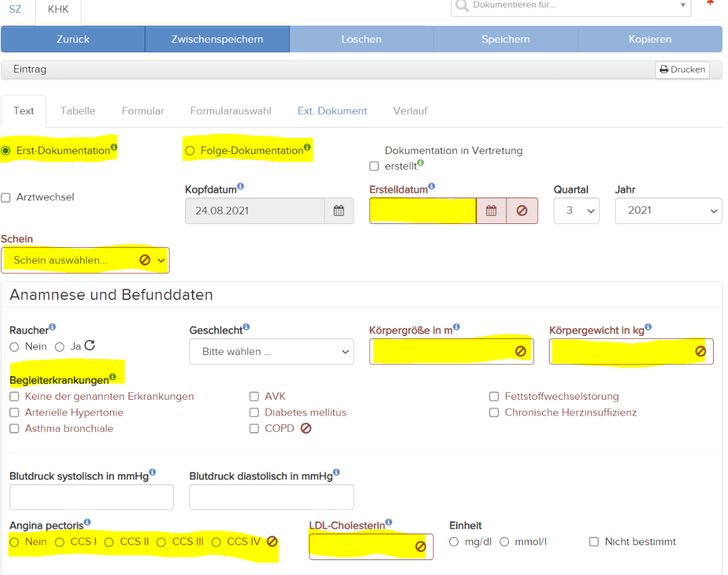
Task: Clear the Erstelldatum field using its clear icon
Action: [x=522, y=210]
